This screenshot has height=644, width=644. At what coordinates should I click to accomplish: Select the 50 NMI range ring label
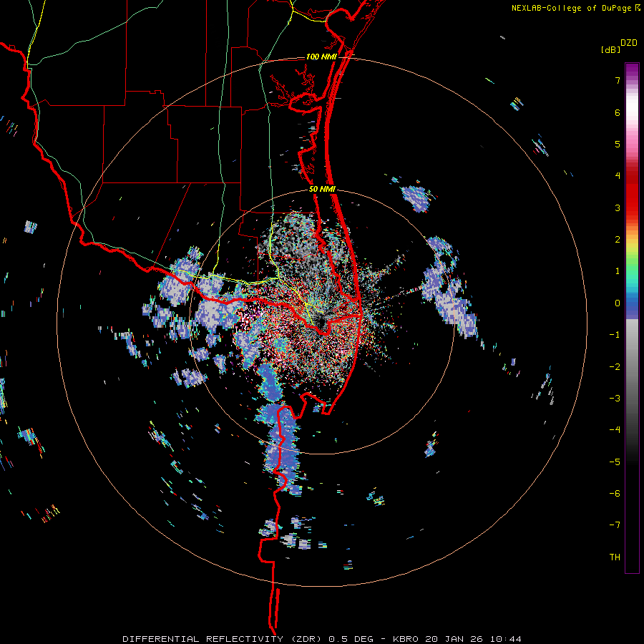322,190
